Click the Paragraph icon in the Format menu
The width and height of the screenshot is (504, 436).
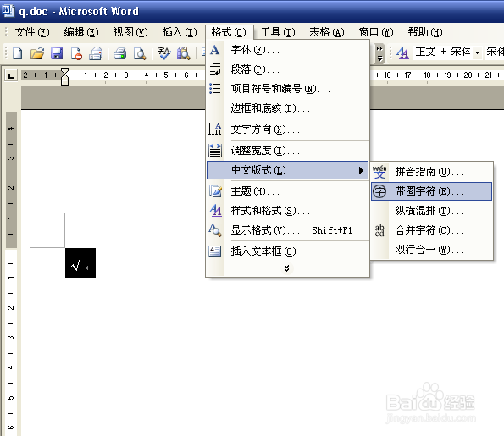pyautogui.click(x=214, y=69)
